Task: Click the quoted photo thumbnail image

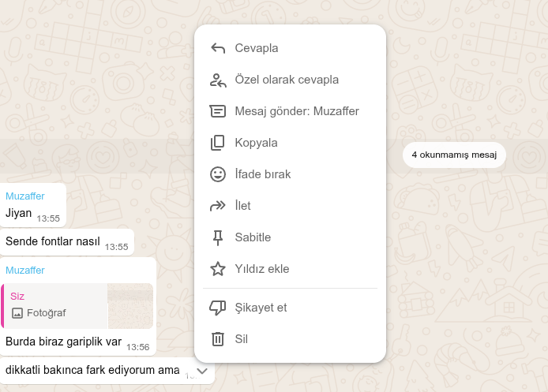Action: (x=130, y=306)
